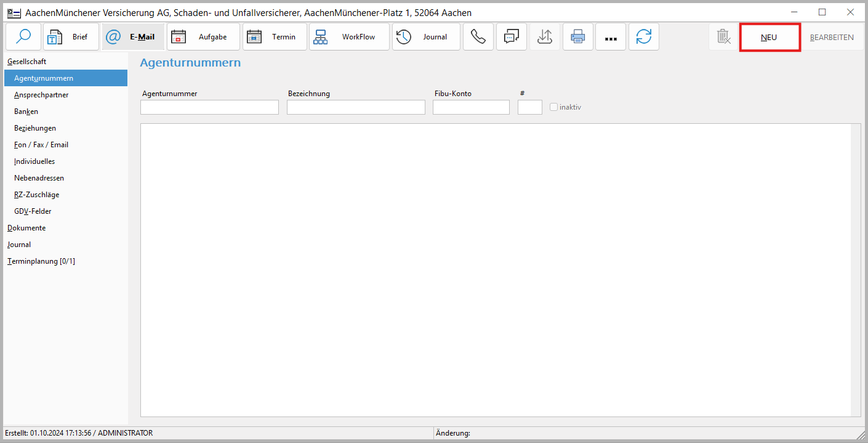Click the magnifying glass search icon
The height and width of the screenshot is (443, 868).
tap(23, 37)
